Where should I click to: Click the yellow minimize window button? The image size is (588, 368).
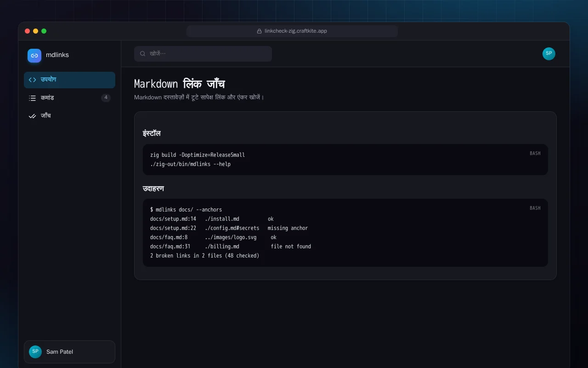(35, 31)
